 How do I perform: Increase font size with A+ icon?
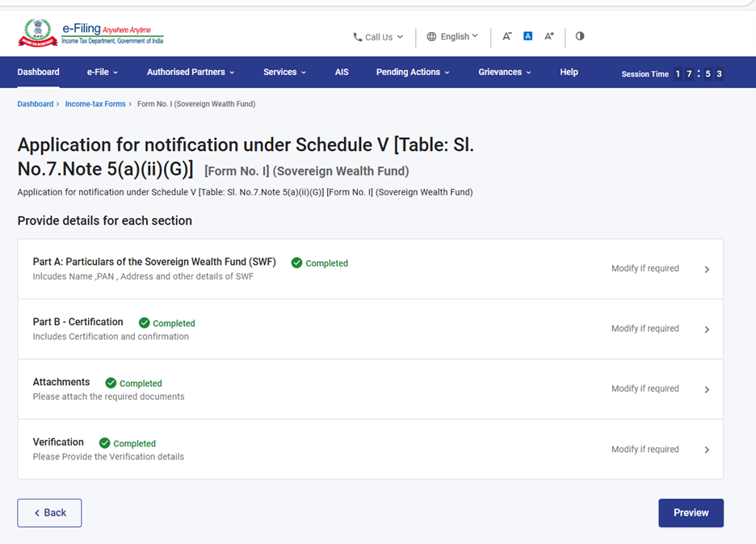point(549,36)
